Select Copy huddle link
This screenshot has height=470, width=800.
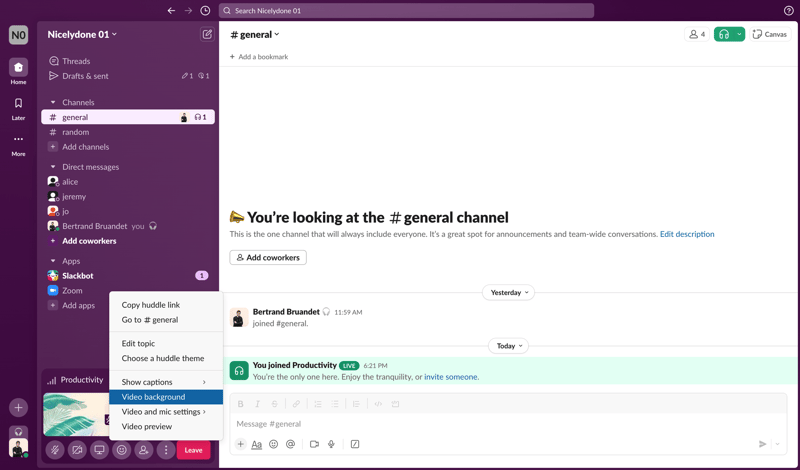pos(166,305)
